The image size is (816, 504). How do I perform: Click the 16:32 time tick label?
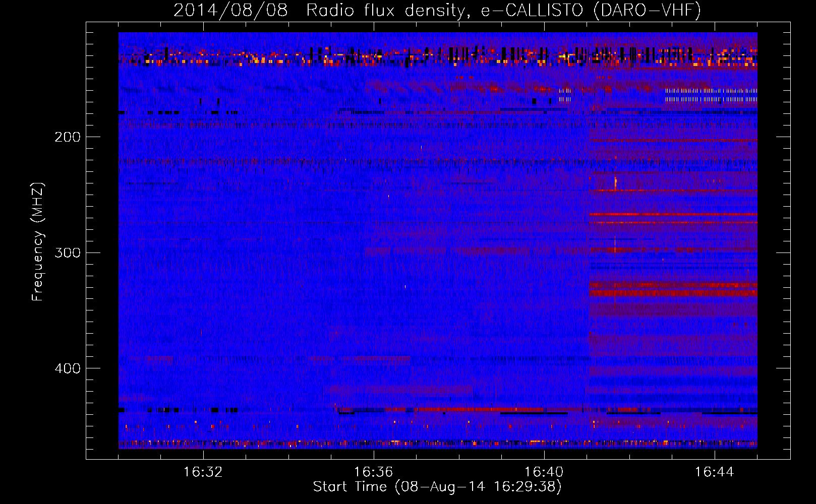203,472
